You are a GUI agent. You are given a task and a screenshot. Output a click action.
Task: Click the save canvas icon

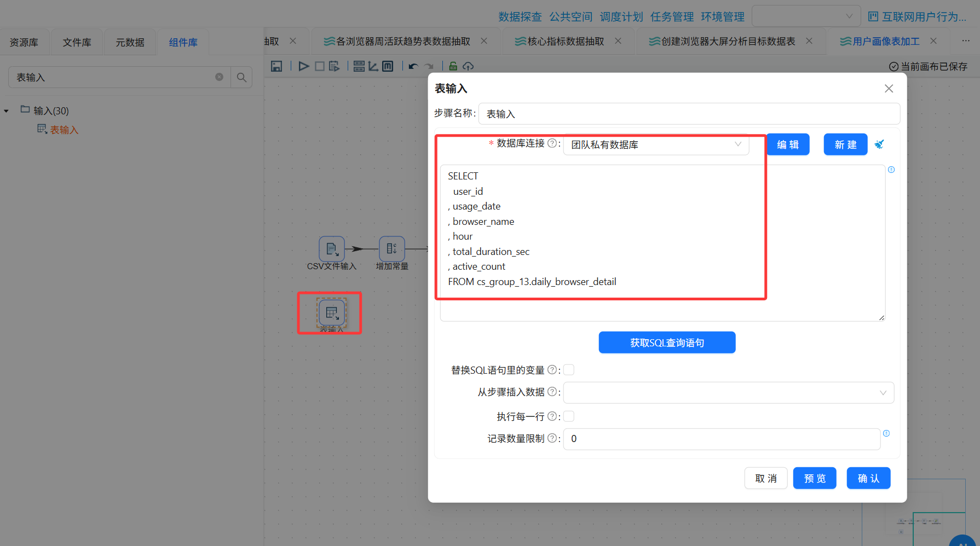[x=276, y=66]
